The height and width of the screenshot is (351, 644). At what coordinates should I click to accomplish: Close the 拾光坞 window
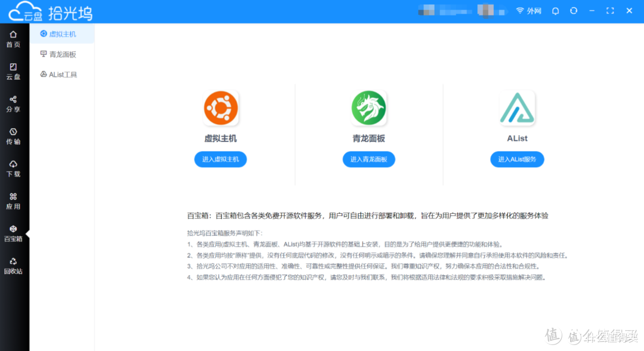click(x=629, y=11)
